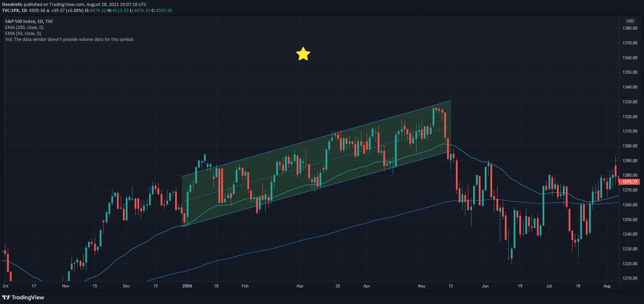This screenshot has height=304, width=644.
Task: Click the 1210.00 price axis label
Action: (630, 278)
